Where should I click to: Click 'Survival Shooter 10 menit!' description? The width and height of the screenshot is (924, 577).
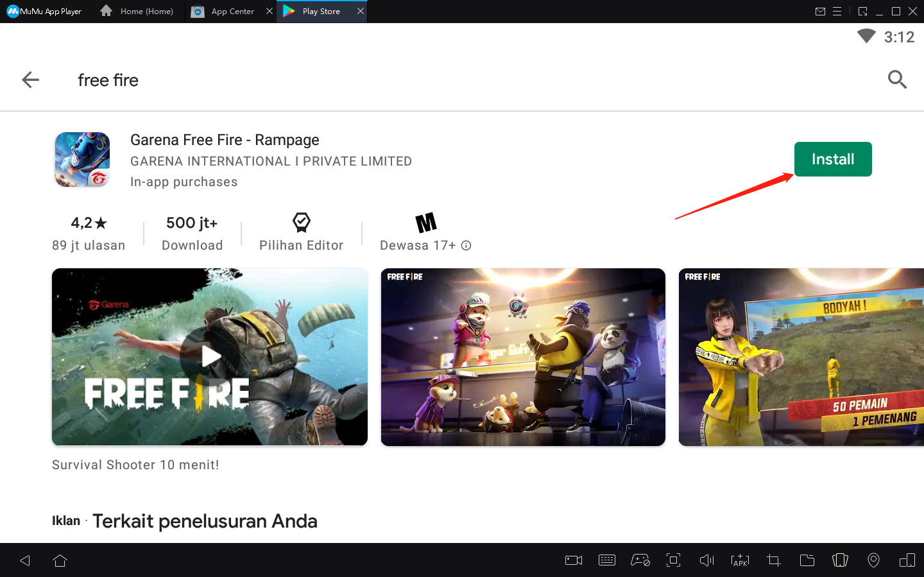(x=135, y=465)
